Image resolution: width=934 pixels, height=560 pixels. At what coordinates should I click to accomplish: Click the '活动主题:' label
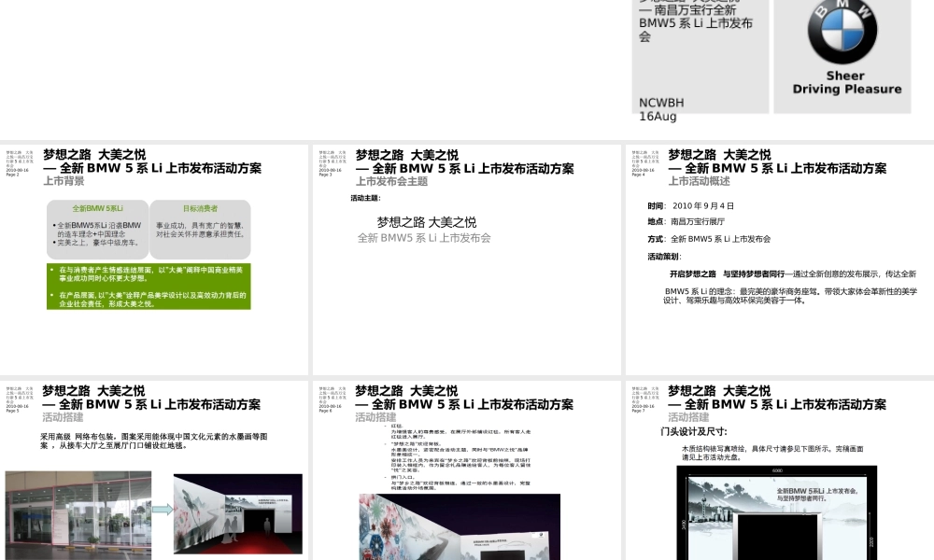coord(365,198)
